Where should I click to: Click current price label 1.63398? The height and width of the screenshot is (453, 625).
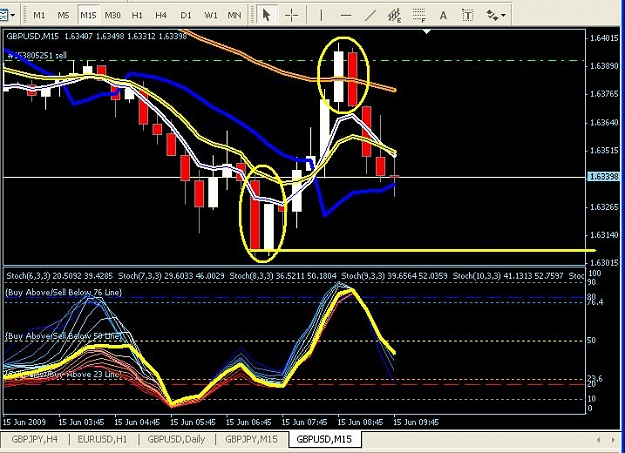point(603,176)
